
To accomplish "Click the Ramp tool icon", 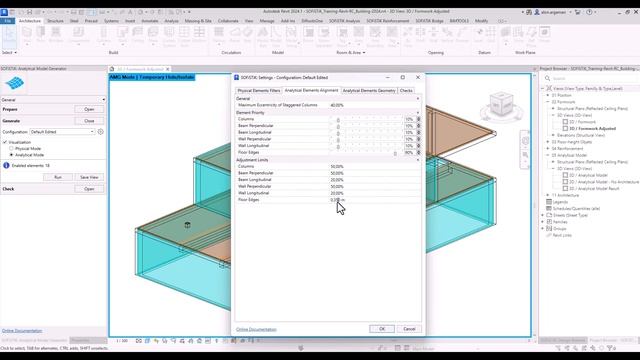I will pos(235,33).
